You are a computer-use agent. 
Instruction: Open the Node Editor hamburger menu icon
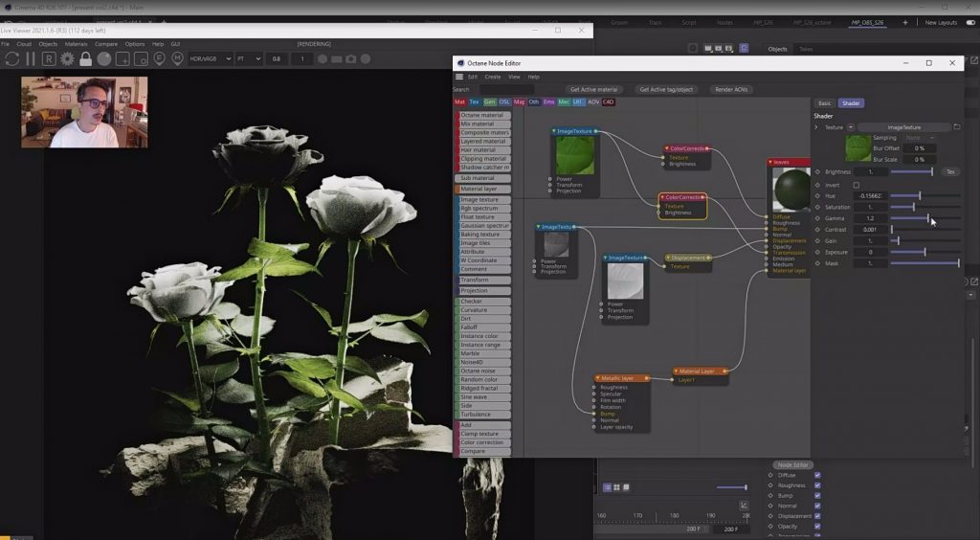tap(459, 77)
